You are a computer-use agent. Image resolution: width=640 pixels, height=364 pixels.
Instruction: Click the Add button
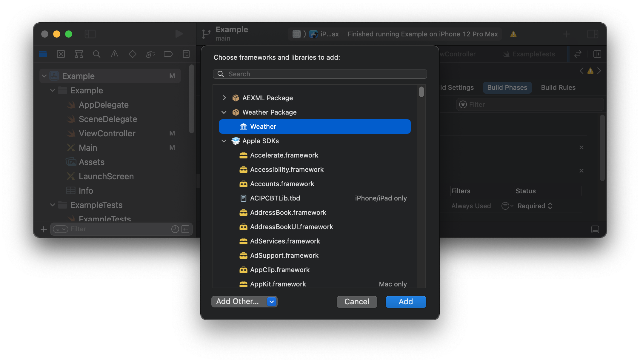coord(406,302)
